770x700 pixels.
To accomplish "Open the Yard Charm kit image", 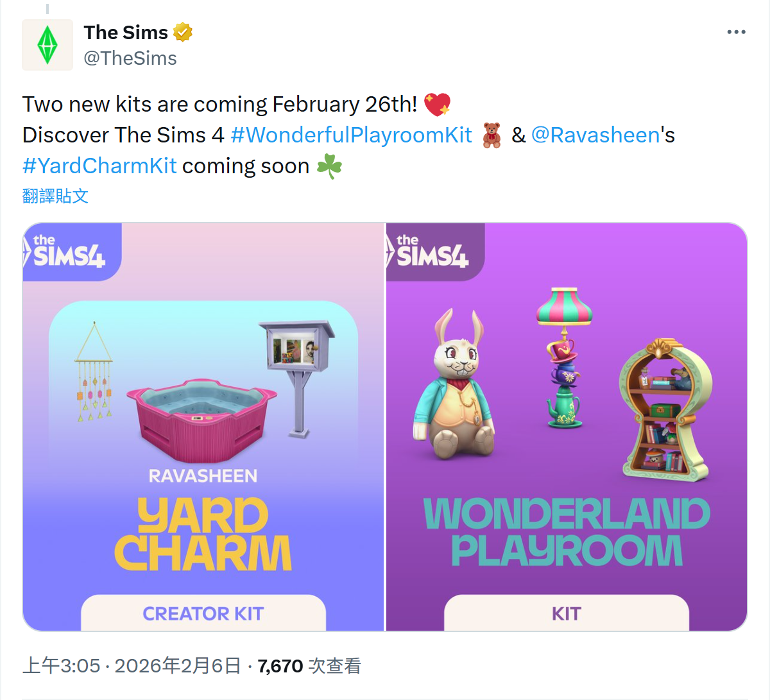I will tap(203, 427).
